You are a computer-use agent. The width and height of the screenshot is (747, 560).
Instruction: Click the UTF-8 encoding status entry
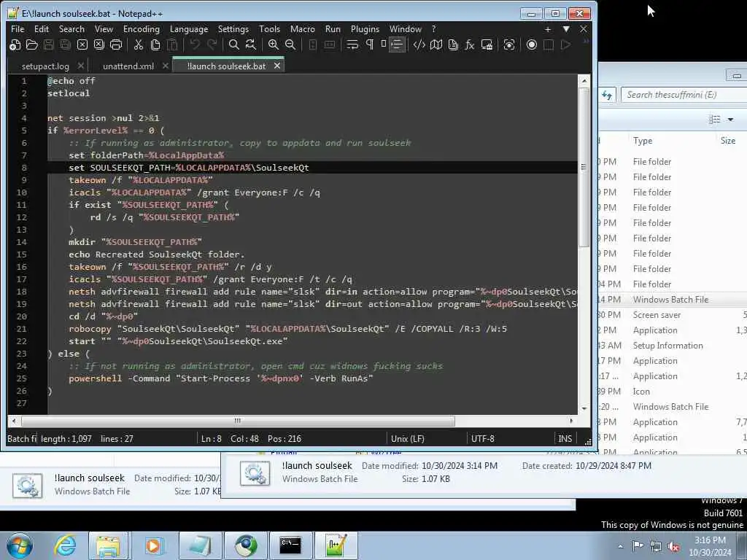(483, 438)
